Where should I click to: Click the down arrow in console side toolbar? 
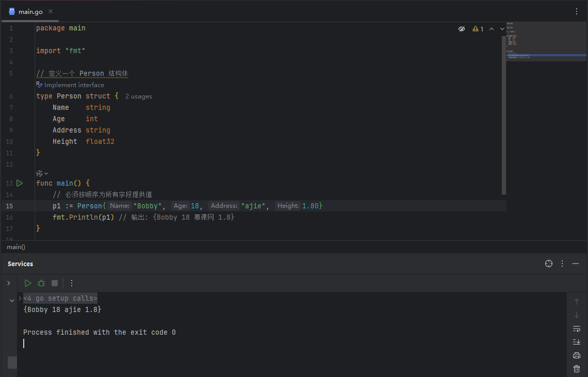coord(576,315)
